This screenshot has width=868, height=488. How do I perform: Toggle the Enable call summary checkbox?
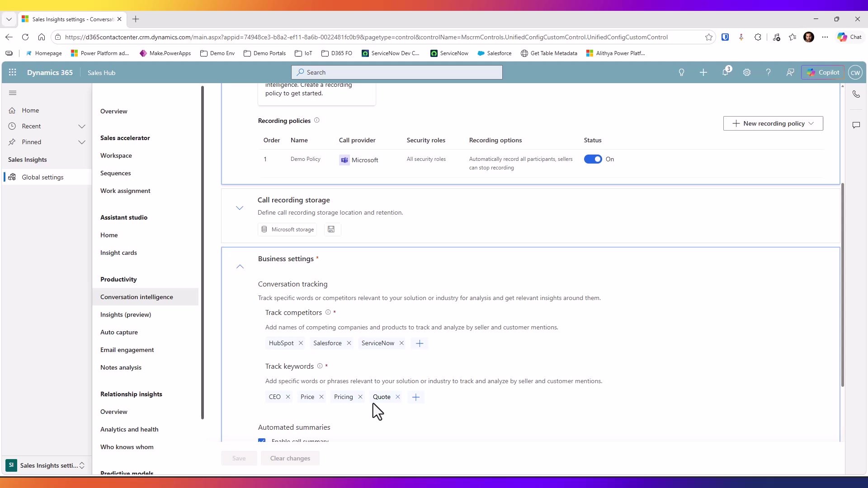coord(262,441)
